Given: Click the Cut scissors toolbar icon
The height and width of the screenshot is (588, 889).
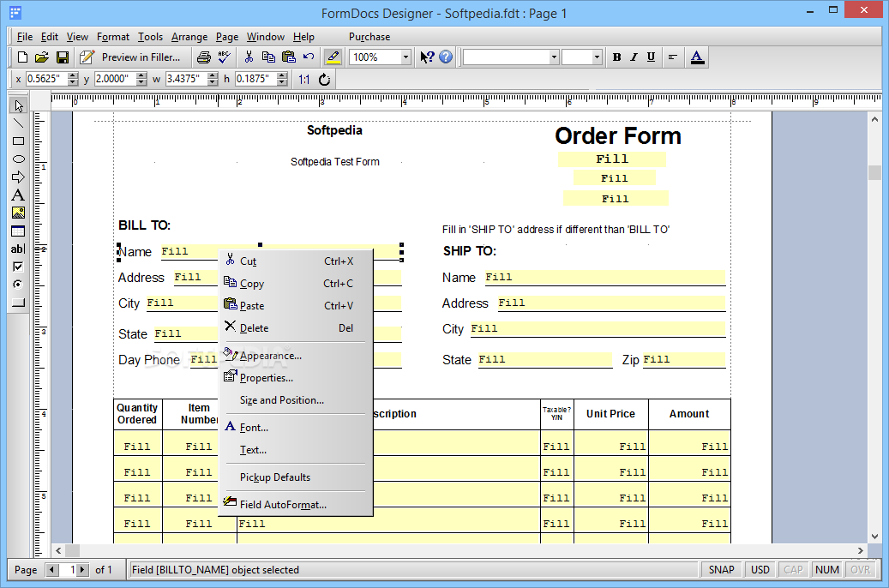Looking at the screenshot, I should pyautogui.click(x=249, y=57).
